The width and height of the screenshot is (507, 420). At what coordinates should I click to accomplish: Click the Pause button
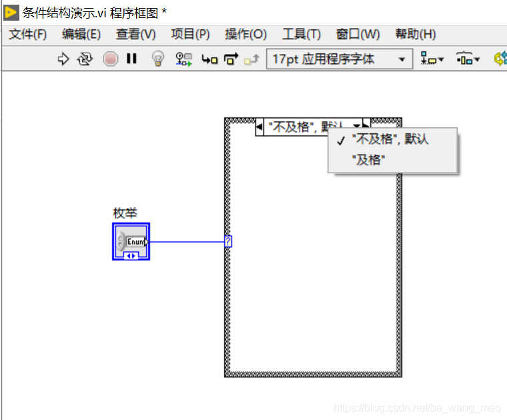(x=131, y=59)
